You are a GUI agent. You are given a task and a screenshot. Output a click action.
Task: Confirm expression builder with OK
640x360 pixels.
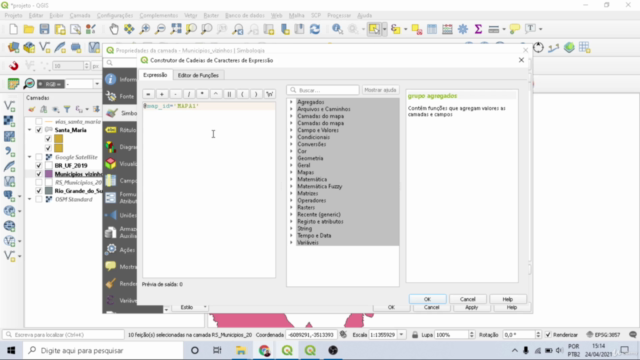(x=427, y=299)
